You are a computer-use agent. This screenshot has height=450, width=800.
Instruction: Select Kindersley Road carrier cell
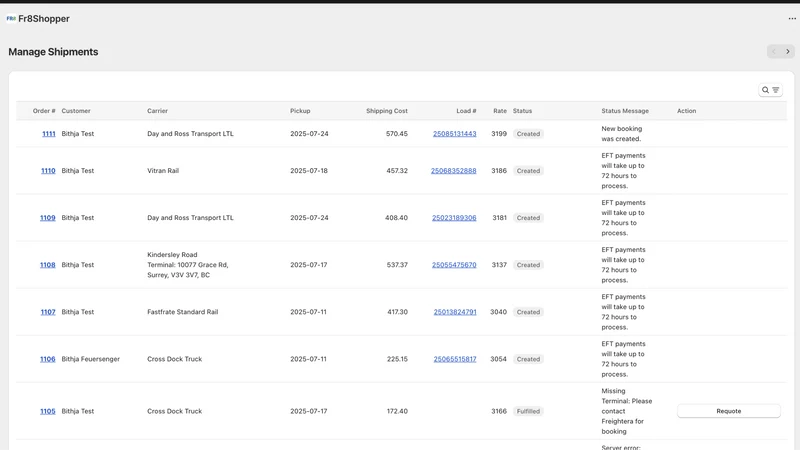[x=188, y=265]
